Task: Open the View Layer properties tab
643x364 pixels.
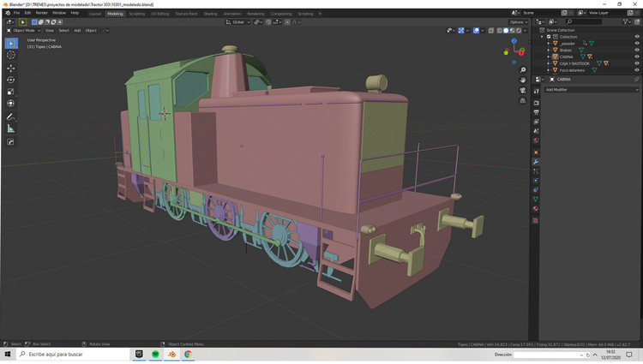Action: click(x=536, y=122)
